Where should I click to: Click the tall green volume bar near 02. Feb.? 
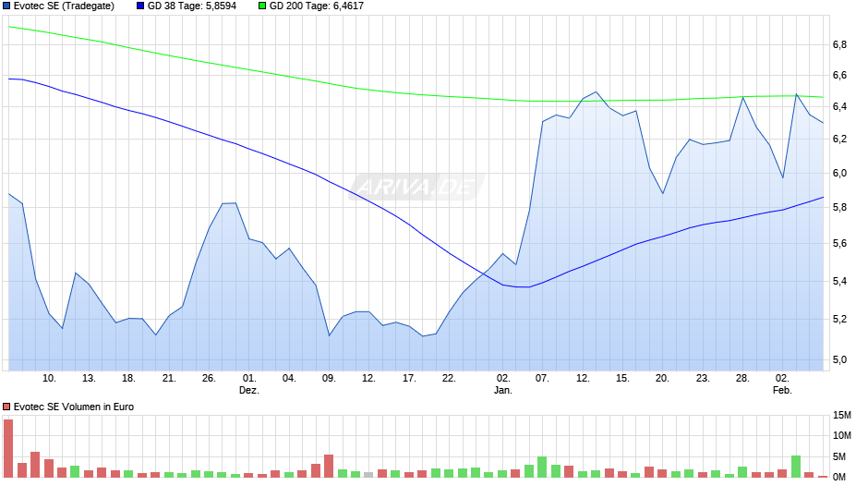pos(796,467)
